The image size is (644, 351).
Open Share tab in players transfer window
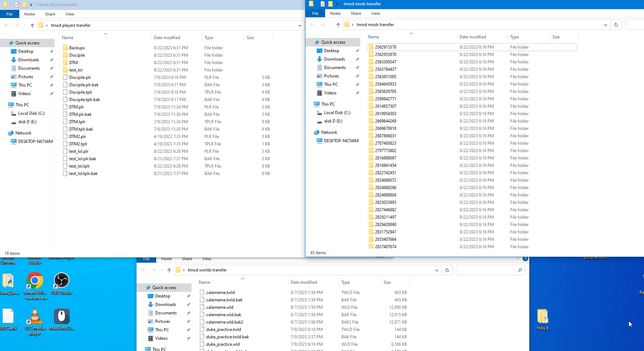tap(50, 14)
